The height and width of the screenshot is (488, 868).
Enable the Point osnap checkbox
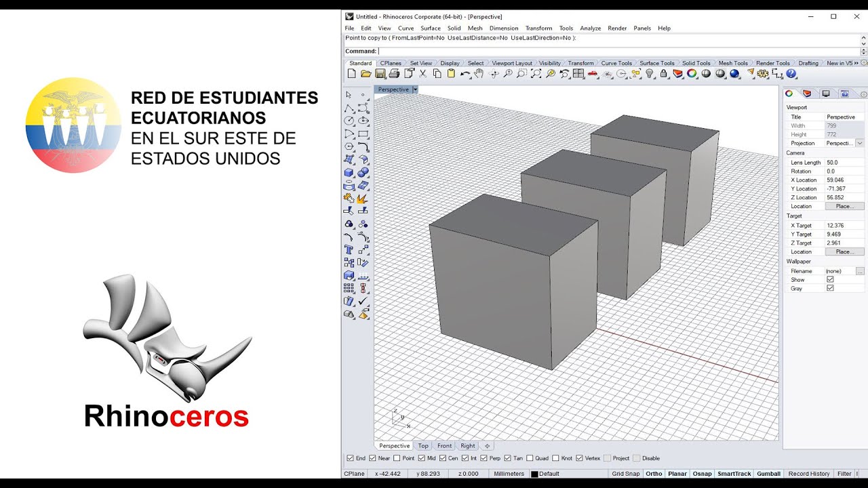397,458
